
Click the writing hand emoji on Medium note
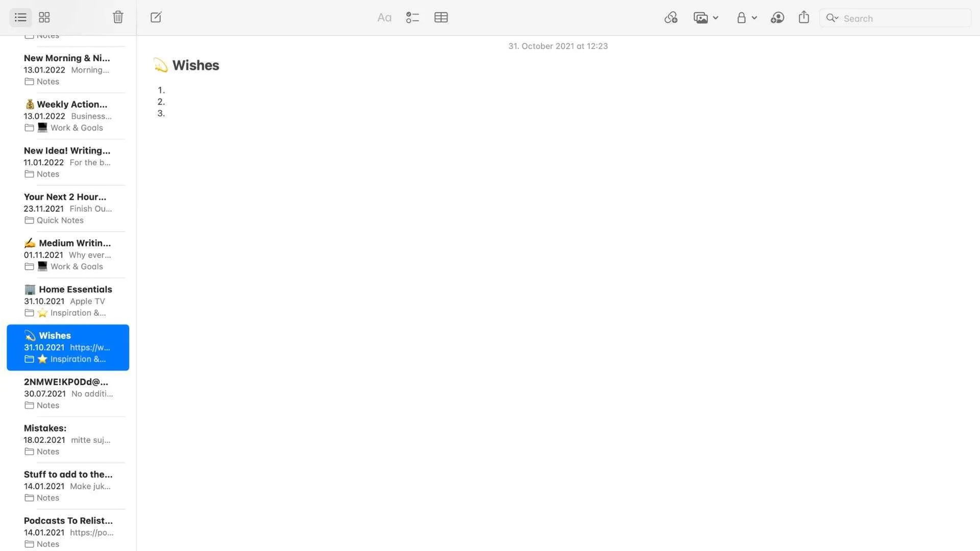(30, 243)
